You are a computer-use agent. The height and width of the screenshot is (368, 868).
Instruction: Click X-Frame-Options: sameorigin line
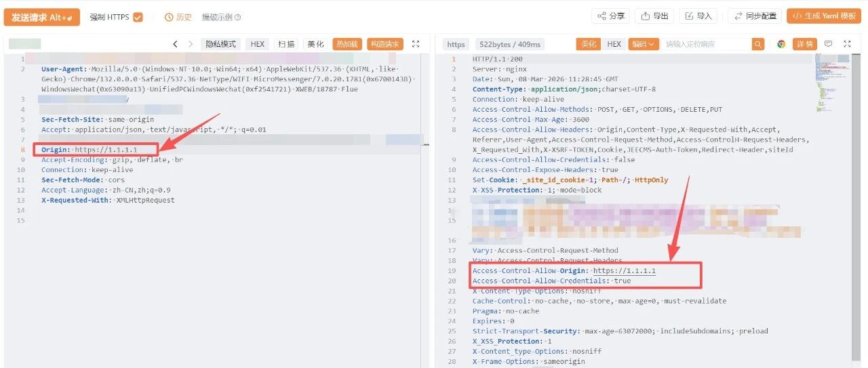coord(528,362)
